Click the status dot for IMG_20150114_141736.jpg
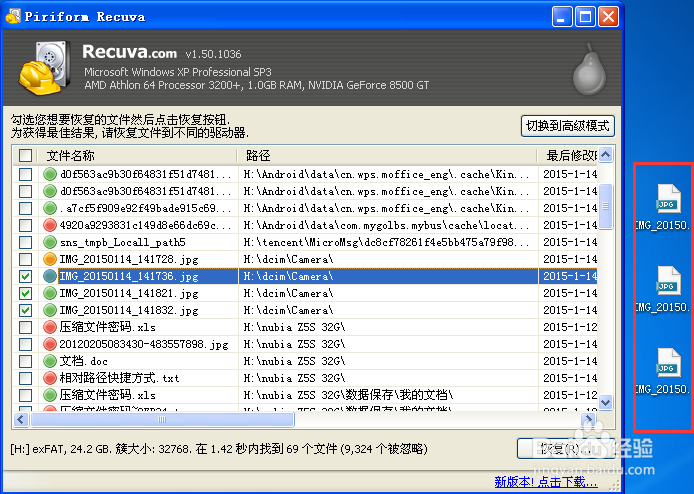The width and height of the screenshot is (694, 494). pos(50,276)
